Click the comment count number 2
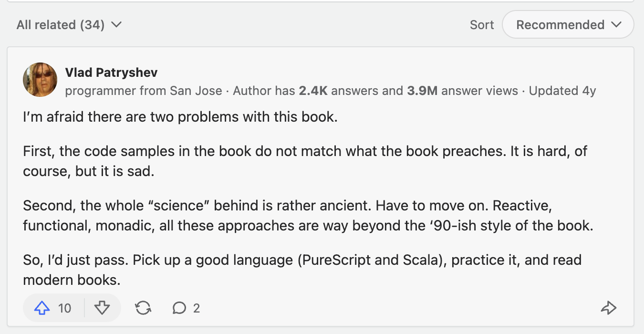The image size is (644, 334). click(197, 308)
